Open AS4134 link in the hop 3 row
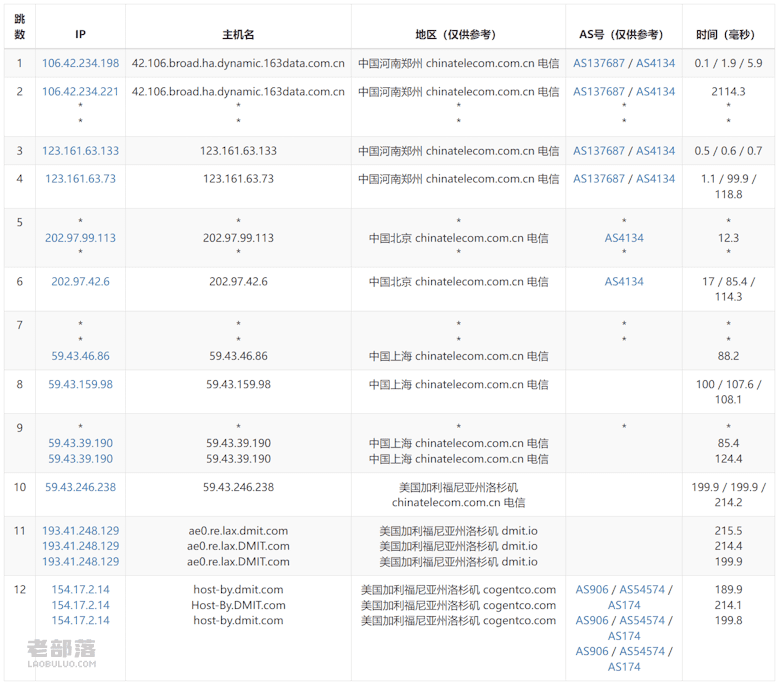The height and width of the screenshot is (685, 780). pos(655,151)
